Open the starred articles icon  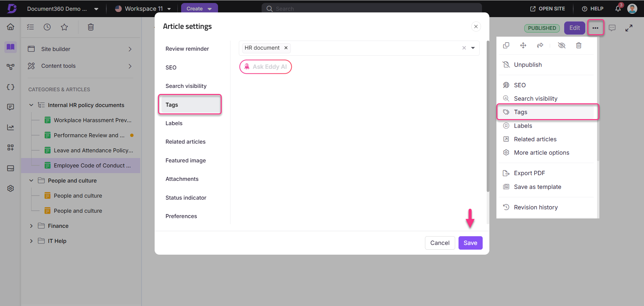click(64, 27)
